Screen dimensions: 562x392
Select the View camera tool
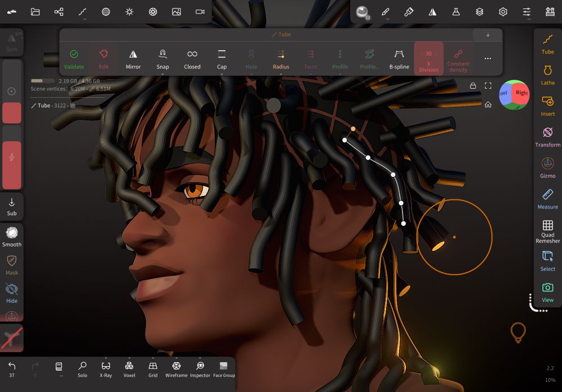[x=547, y=293]
